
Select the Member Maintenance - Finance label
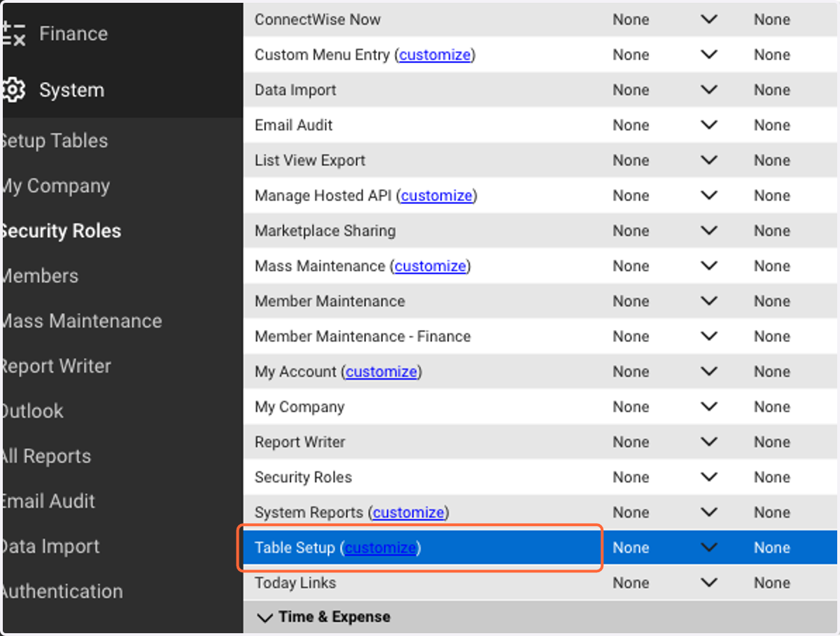click(363, 336)
